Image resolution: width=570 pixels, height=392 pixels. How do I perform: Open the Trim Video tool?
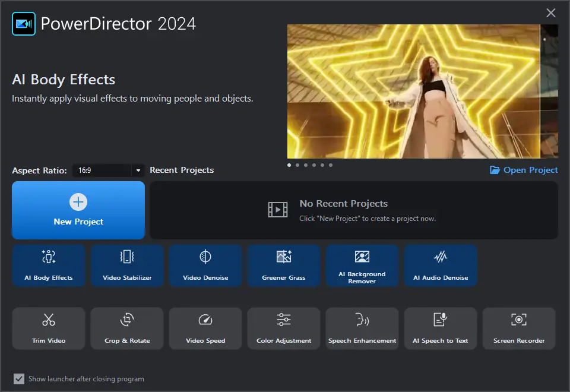tap(49, 328)
